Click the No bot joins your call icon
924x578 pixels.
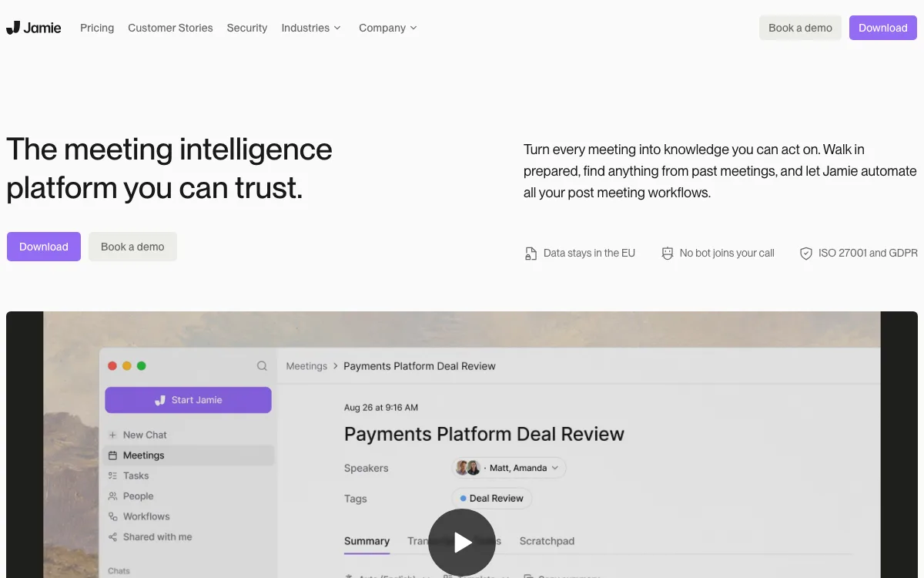[x=668, y=254]
